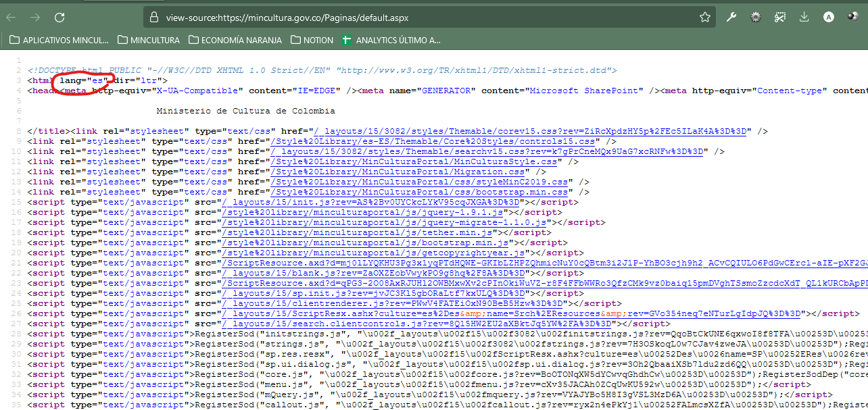Follow the jquery-1.9.1.js link
Image resolution: width=868 pixels, height=410 pixels.
362,212
